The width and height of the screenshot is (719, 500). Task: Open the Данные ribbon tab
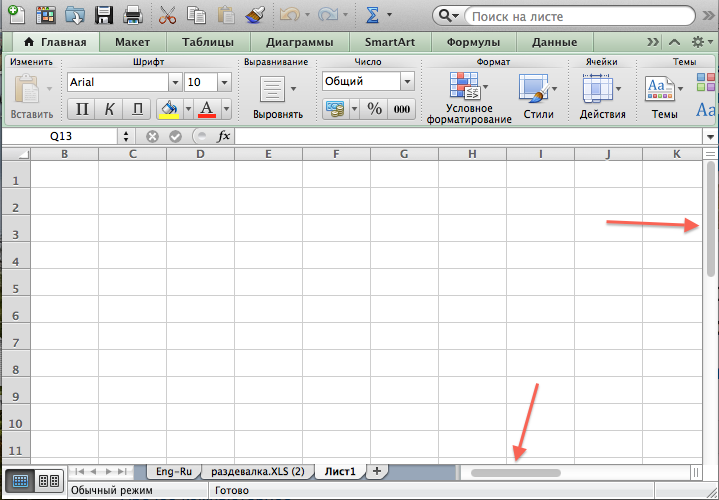click(x=554, y=42)
